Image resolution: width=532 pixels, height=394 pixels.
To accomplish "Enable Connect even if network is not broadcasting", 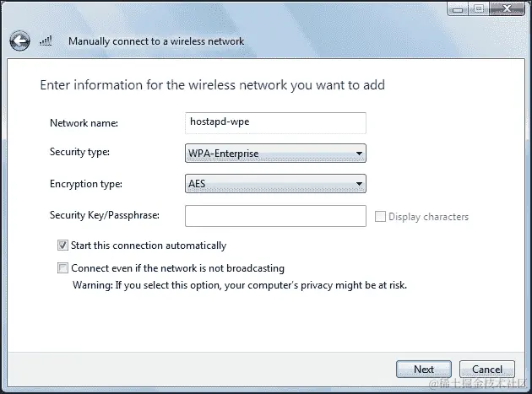I will click(x=62, y=267).
